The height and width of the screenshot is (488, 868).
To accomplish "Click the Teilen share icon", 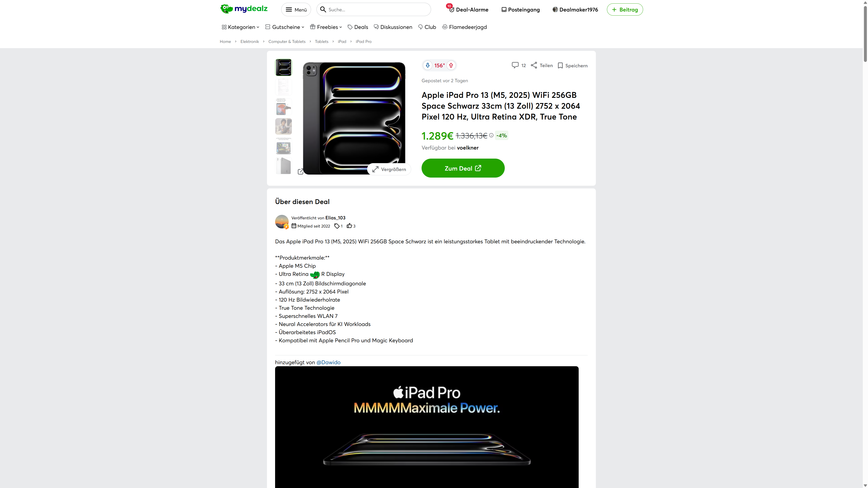I will (x=534, y=65).
